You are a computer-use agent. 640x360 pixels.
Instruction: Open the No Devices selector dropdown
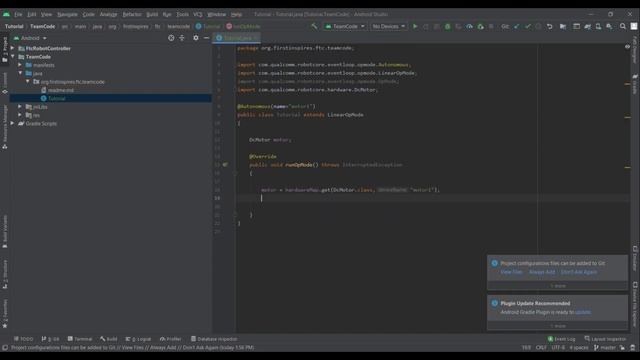[388, 26]
